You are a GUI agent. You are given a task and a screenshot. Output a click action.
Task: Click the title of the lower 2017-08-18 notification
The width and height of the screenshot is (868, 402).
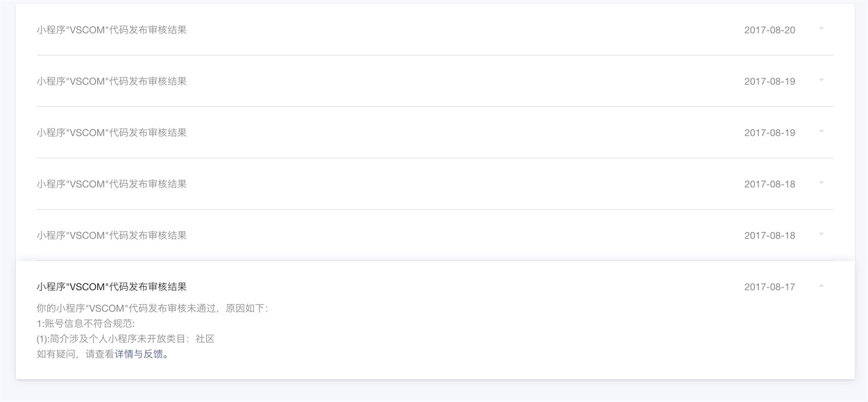tap(112, 235)
